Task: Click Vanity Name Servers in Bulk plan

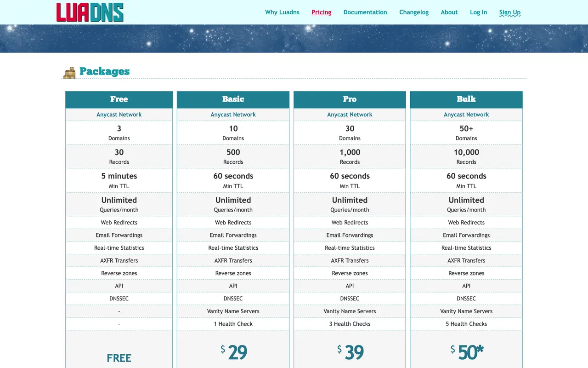Action: [x=466, y=311]
